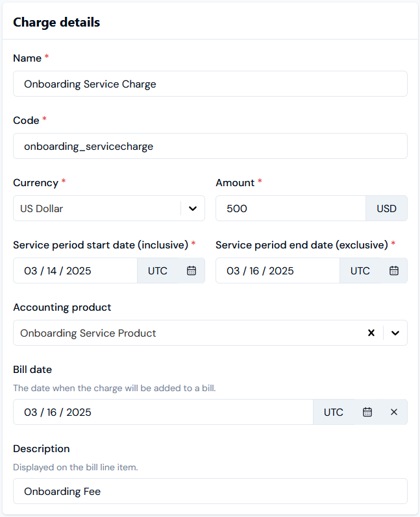Click the USD suffix beside Amount
This screenshot has height=517, width=420.
pos(386,208)
